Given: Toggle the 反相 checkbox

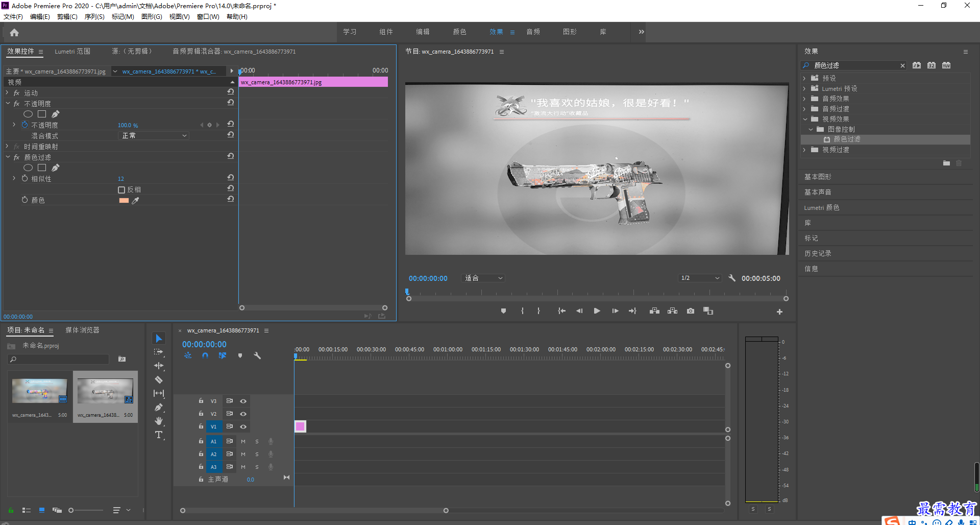Looking at the screenshot, I should point(121,190).
